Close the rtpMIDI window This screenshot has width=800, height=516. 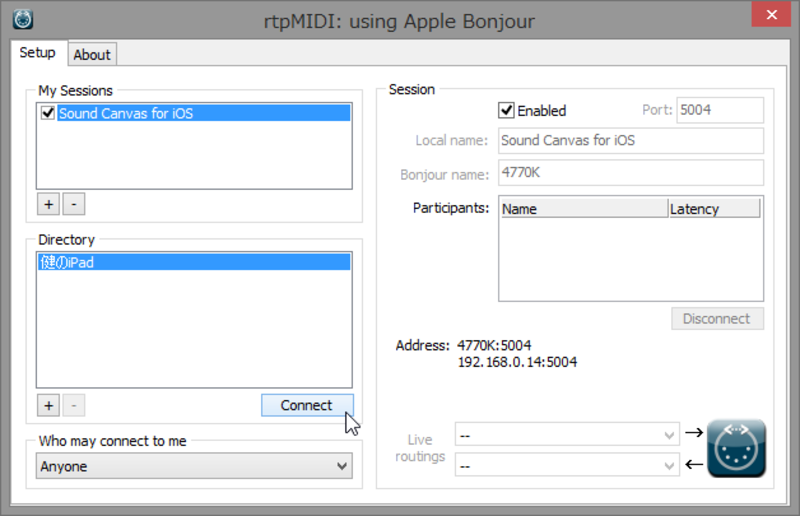tap(771, 14)
